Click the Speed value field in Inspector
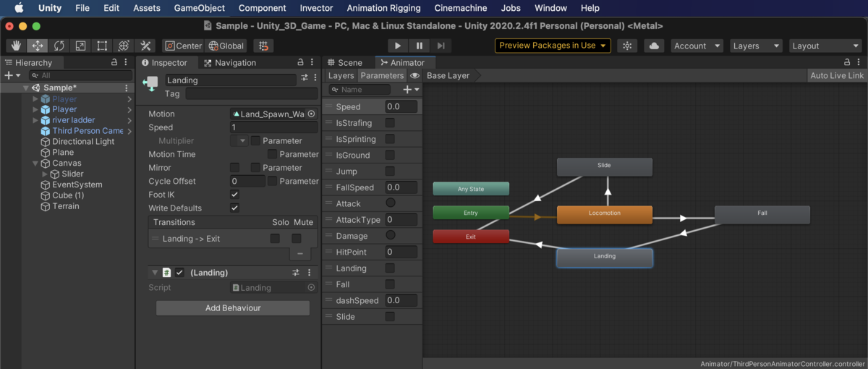Image resolution: width=868 pixels, height=369 pixels. click(273, 127)
